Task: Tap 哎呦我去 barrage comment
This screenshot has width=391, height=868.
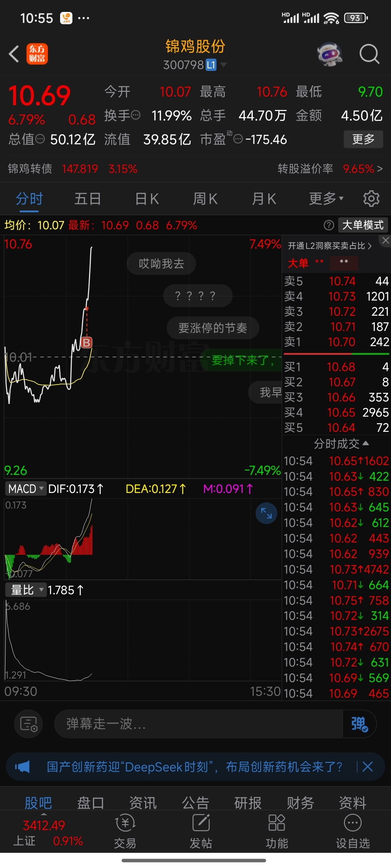Action: click(161, 264)
